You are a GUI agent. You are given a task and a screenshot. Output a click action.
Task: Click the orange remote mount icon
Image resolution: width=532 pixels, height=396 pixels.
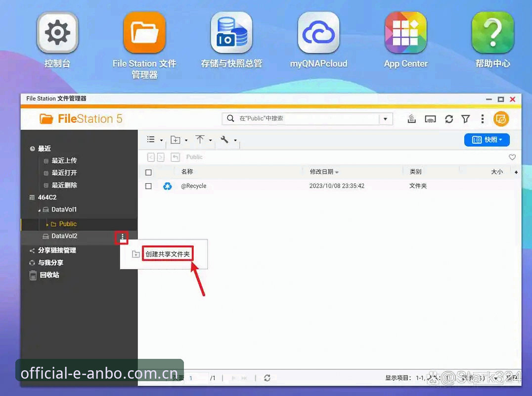click(x=501, y=119)
